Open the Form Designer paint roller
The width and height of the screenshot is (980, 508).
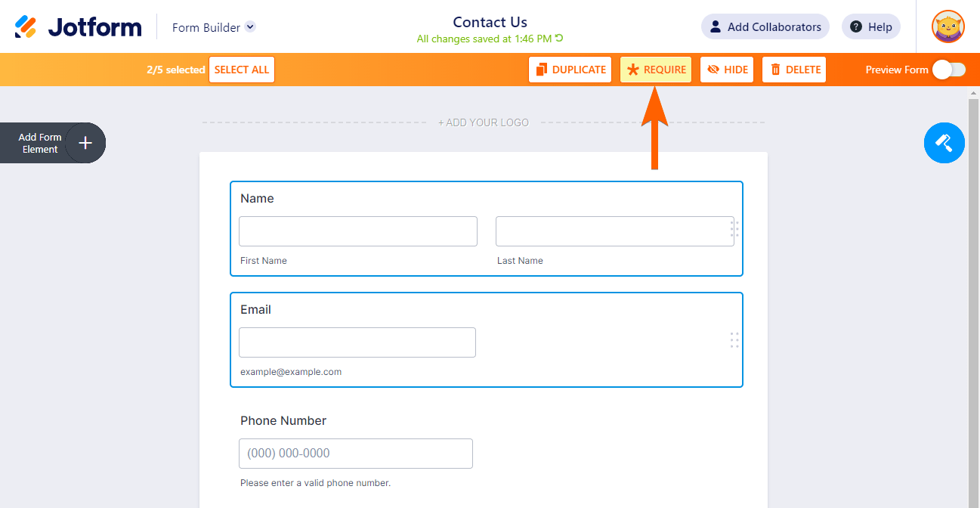pyautogui.click(x=944, y=143)
